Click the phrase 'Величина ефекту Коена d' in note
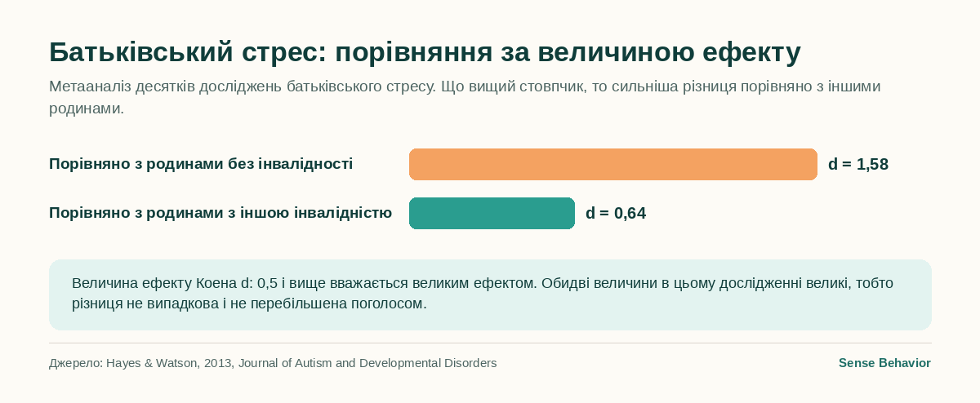The height and width of the screenshot is (403, 980). click(162, 283)
